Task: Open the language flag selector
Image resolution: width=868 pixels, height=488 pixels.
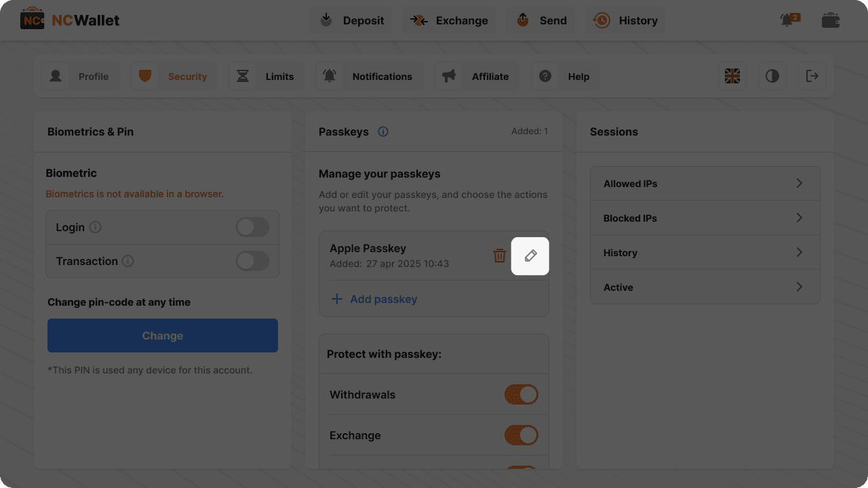Action: click(x=732, y=76)
